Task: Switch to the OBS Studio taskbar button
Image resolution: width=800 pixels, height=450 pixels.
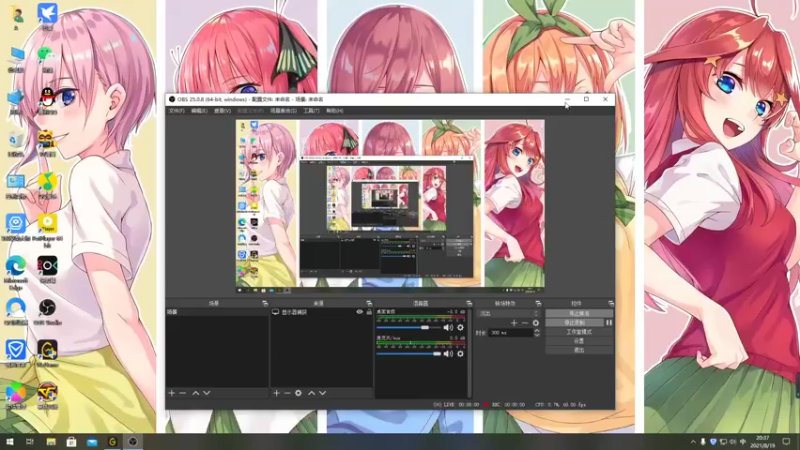Action: (x=133, y=441)
